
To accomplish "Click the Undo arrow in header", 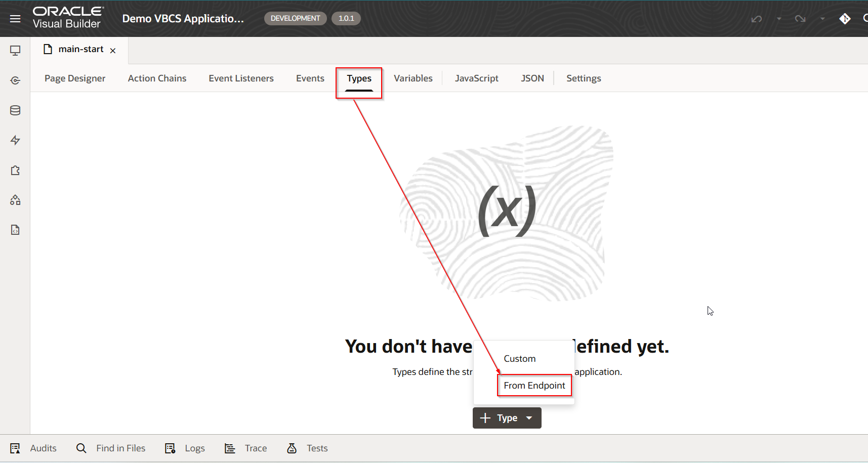I will (757, 19).
